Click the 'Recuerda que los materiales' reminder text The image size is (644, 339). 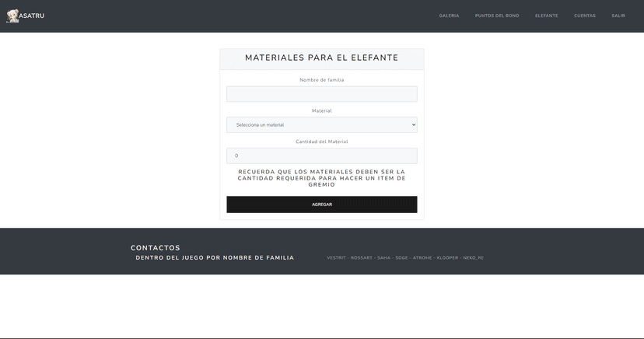click(321, 178)
